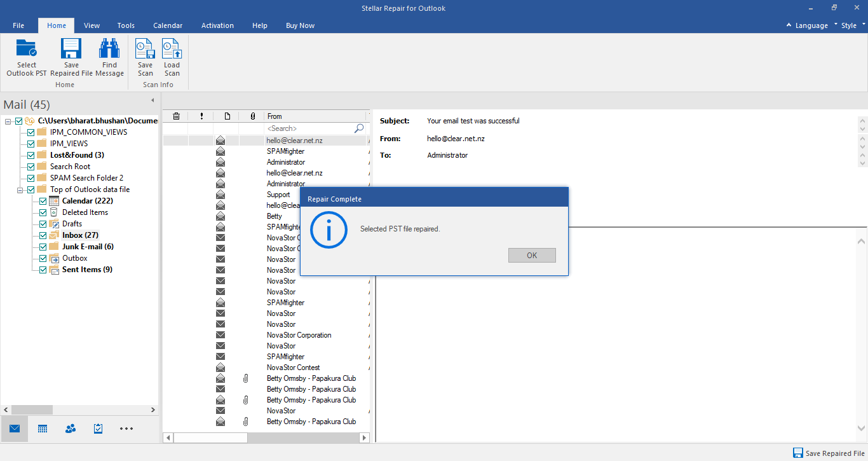868x461 pixels.
Task: Open the Tools menu tab
Action: click(x=126, y=25)
